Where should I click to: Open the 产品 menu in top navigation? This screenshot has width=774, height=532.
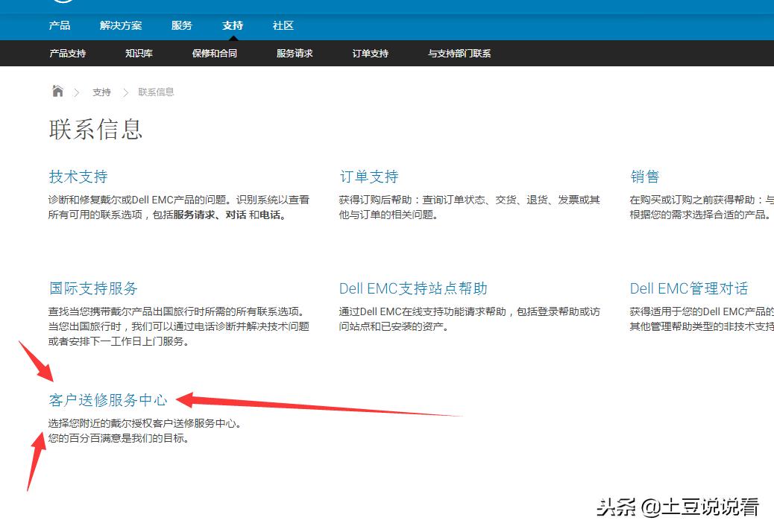60,25
